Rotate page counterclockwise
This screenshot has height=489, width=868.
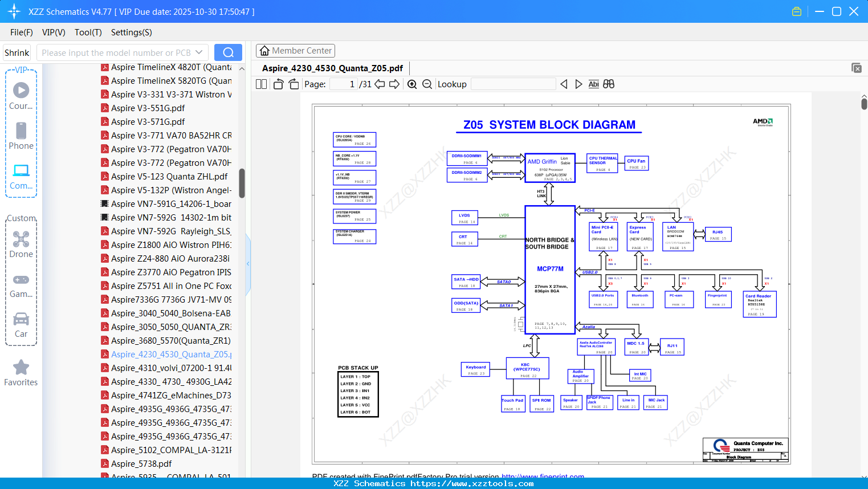278,84
